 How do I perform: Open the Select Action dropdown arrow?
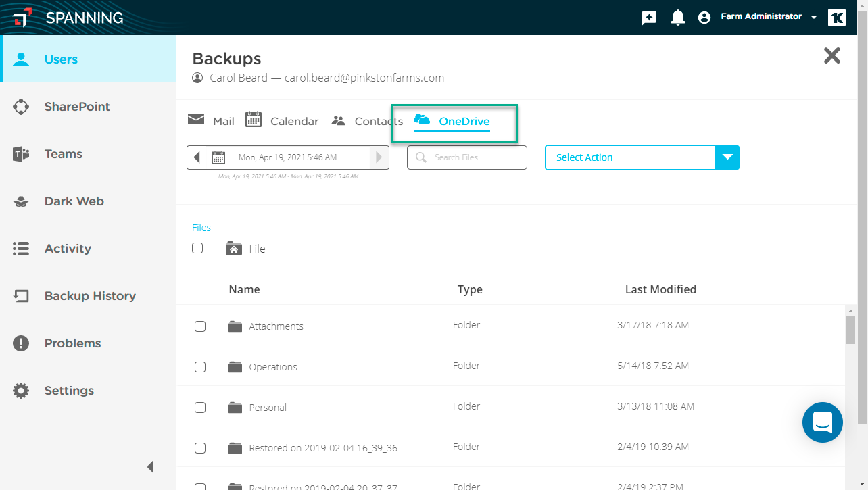pyautogui.click(x=727, y=157)
